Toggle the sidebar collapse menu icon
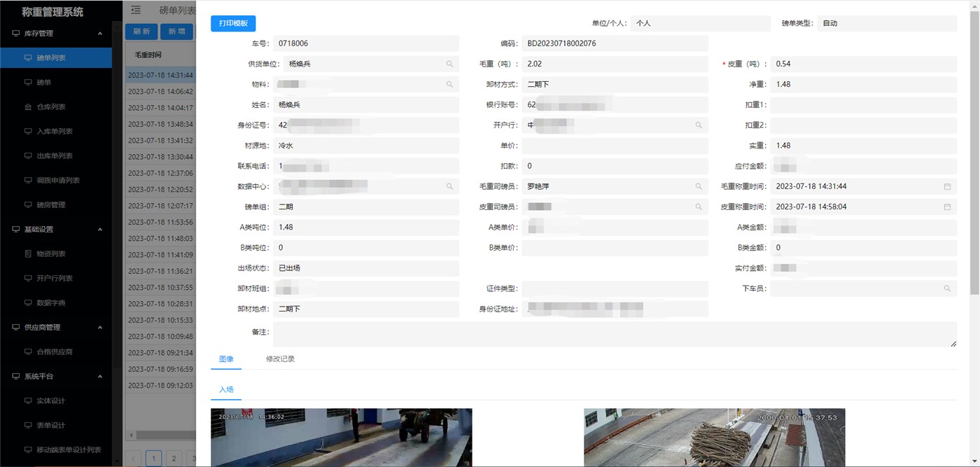 tap(136, 10)
